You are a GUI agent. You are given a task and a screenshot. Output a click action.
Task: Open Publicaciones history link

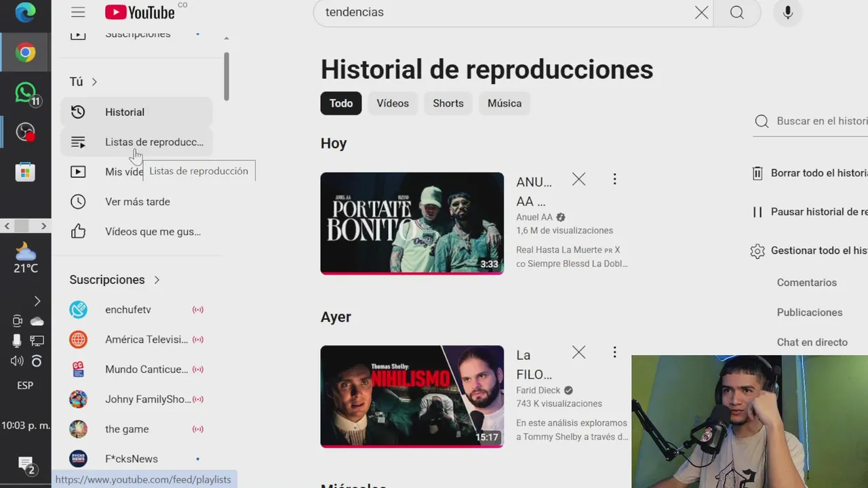coord(810,312)
